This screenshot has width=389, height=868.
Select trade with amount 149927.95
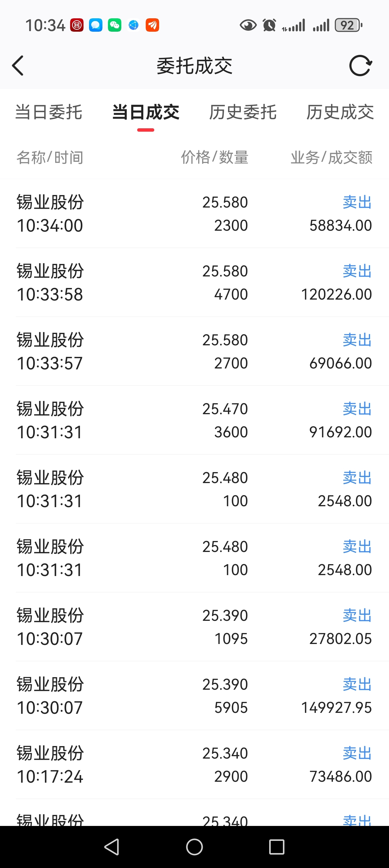click(194, 696)
